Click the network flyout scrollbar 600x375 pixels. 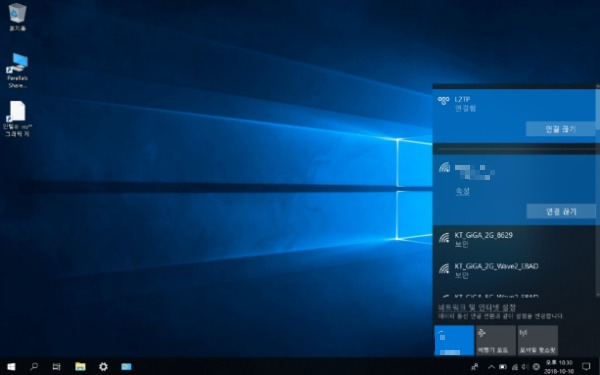coord(598,191)
